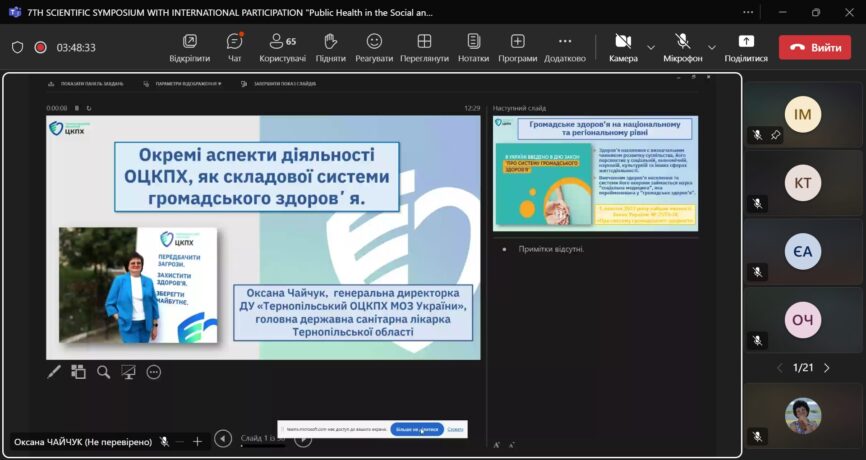Click the next slide preview thumbnail

pyautogui.click(x=596, y=173)
